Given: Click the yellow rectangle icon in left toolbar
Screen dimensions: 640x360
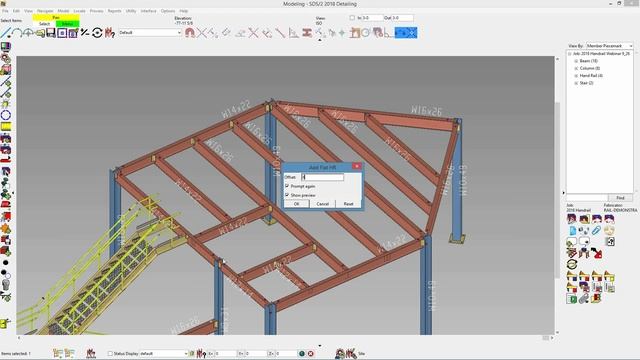Looking at the screenshot, I should 6,127.
